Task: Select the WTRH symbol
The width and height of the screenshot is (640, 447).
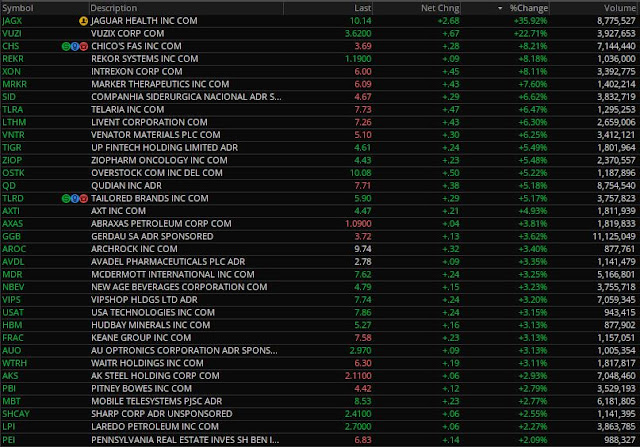Action: point(14,363)
